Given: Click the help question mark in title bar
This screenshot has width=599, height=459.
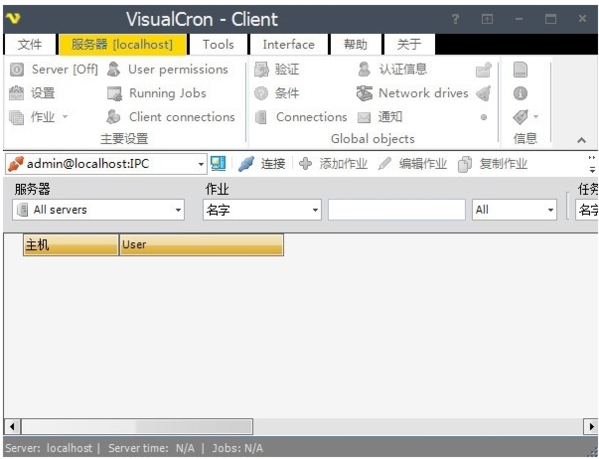Looking at the screenshot, I should [x=455, y=19].
